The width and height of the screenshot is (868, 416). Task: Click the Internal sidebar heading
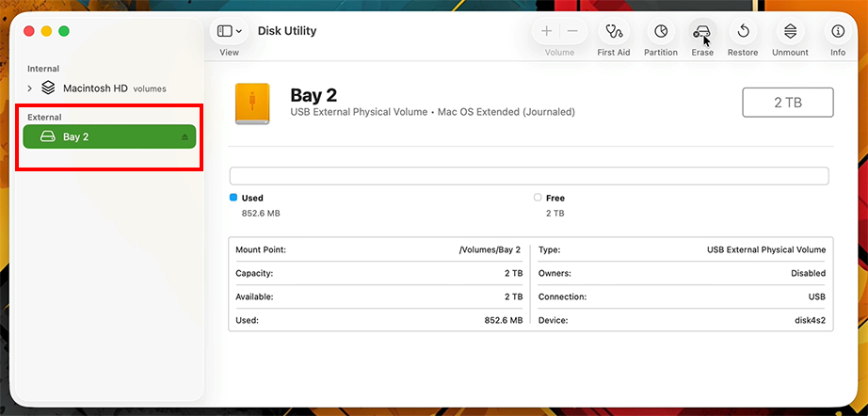pyautogui.click(x=43, y=69)
